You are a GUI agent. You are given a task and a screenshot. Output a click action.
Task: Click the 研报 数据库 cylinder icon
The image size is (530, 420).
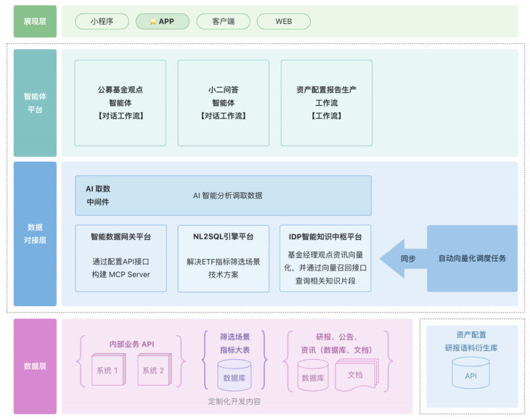click(313, 376)
